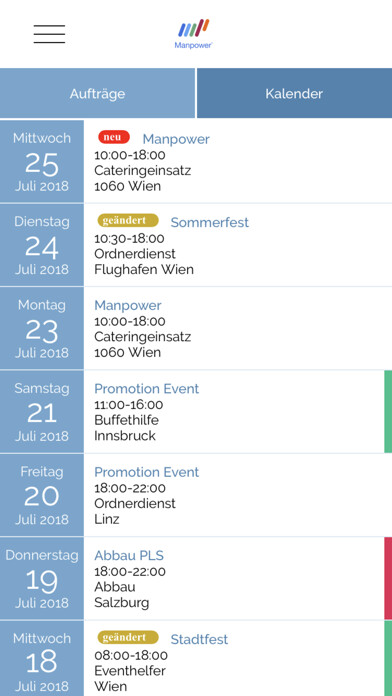Open Promotion Event in Innsbruck

pyautogui.click(x=147, y=389)
